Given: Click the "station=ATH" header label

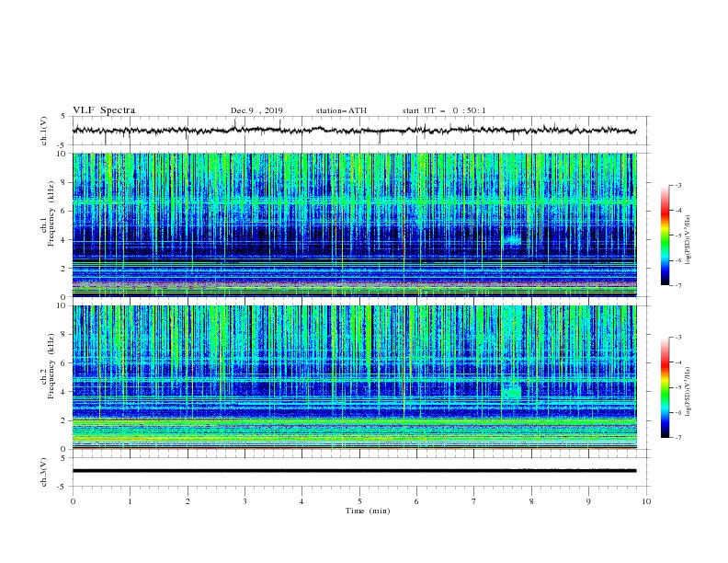Looking at the screenshot, I should coord(341,110).
